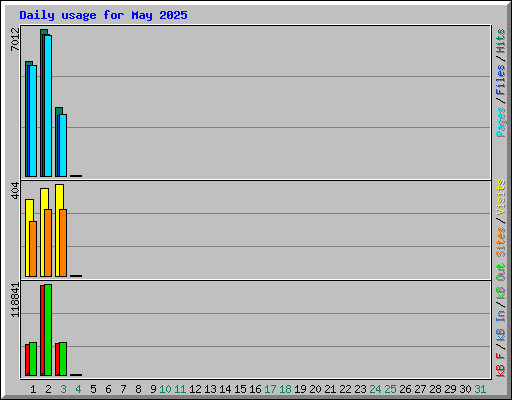Click day label 15 on the axis
The image size is (512, 400).
click(240, 389)
